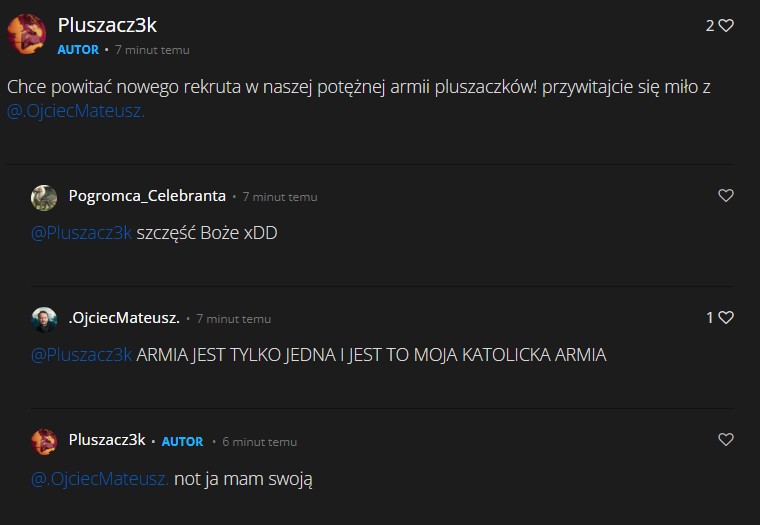The width and height of the screenshot is (760, 525).
Task: Open .OjciecMateusz.'s profile picture
Action: (44, 319)
